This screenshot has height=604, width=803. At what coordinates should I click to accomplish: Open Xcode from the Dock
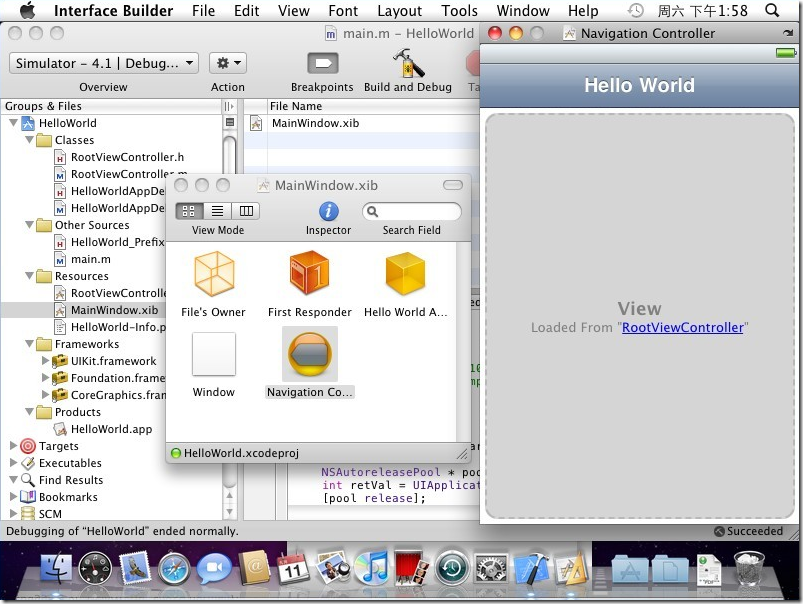531,568
